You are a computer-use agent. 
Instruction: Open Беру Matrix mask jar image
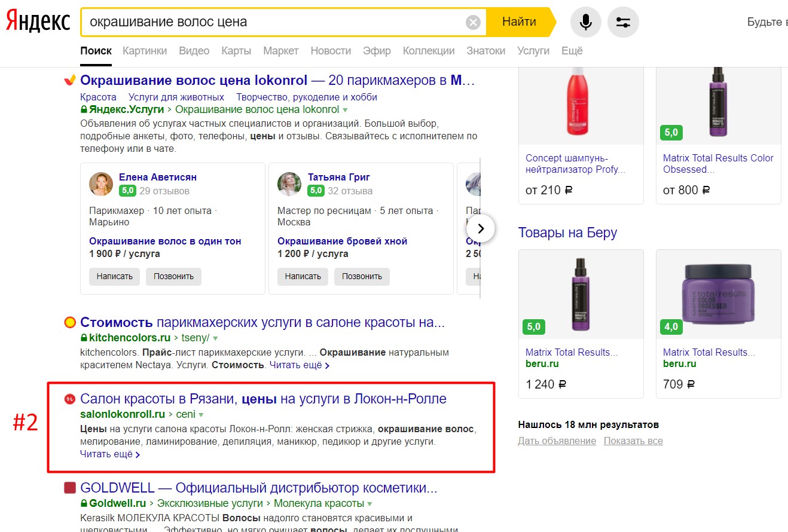719,294
